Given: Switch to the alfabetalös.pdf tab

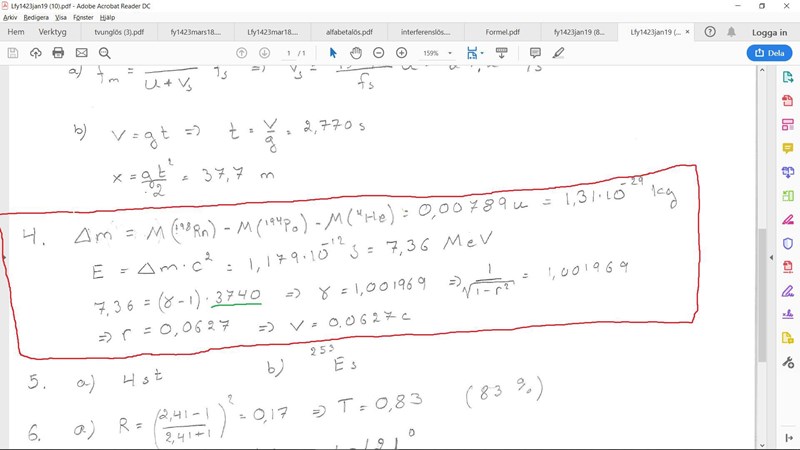Looking at the screenshot, I should click(x=350, y=32).
